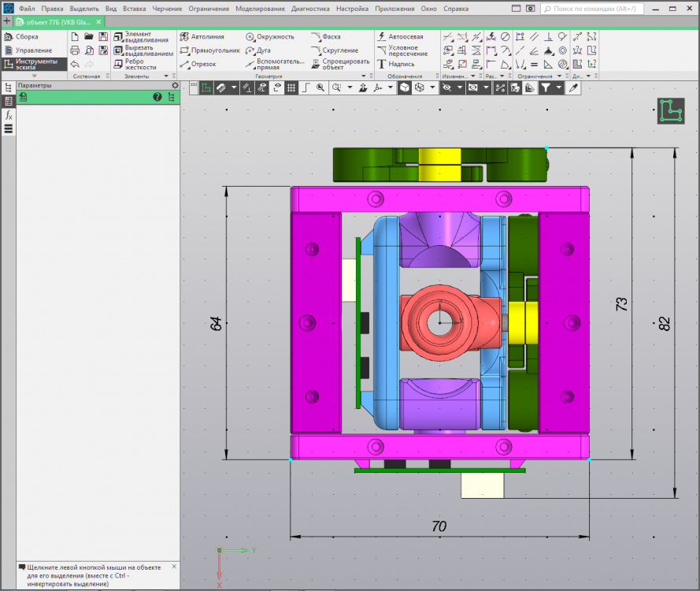Toggle sketch mode green button in viewport corner
The image size is (700, 591).
coord(671,111)
